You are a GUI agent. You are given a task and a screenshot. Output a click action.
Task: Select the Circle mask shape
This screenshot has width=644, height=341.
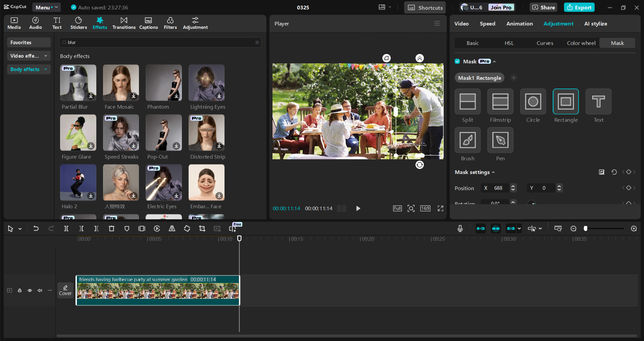[x=533, y=102]
